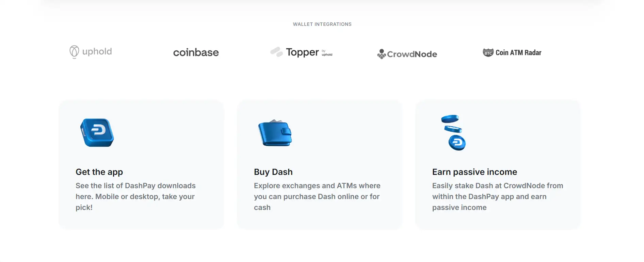Click the CrowdNode wordmark text
Viewport: 644px width, 262px height.
[x=412, y=54]
